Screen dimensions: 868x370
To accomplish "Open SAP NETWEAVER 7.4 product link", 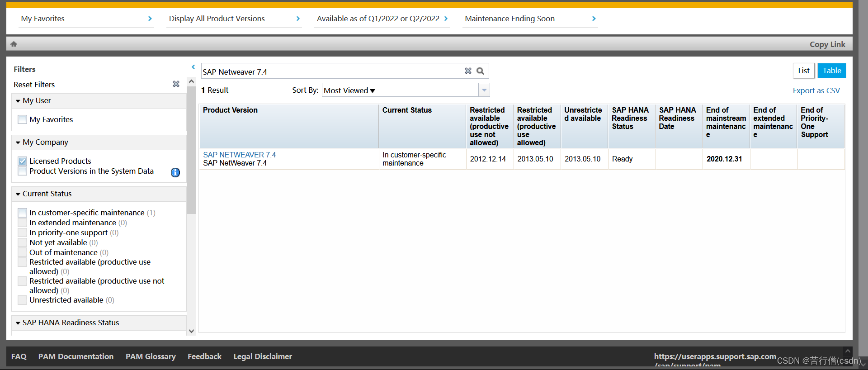I will 239,155.
